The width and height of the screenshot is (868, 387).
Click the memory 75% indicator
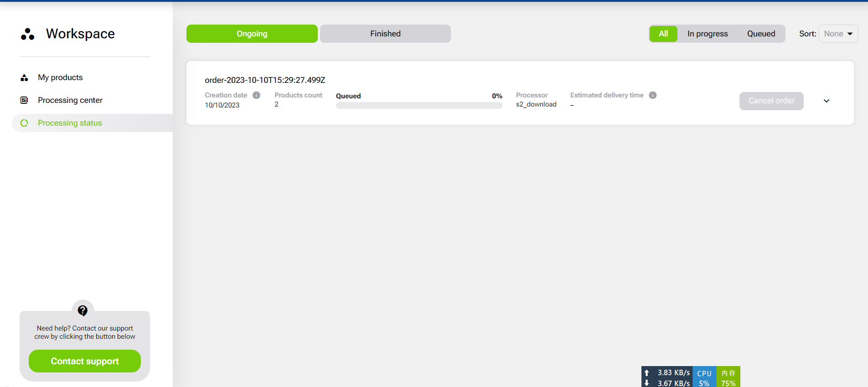click(x=728, y=377)
